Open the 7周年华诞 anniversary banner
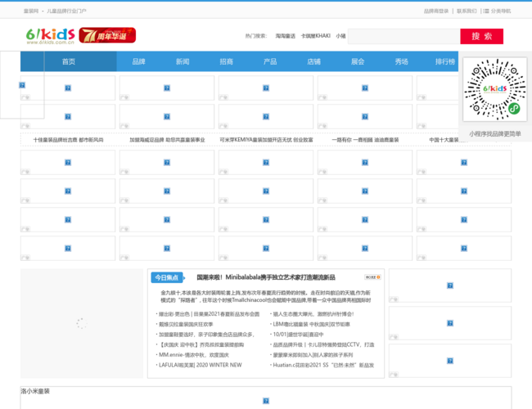 click(107, 35)
